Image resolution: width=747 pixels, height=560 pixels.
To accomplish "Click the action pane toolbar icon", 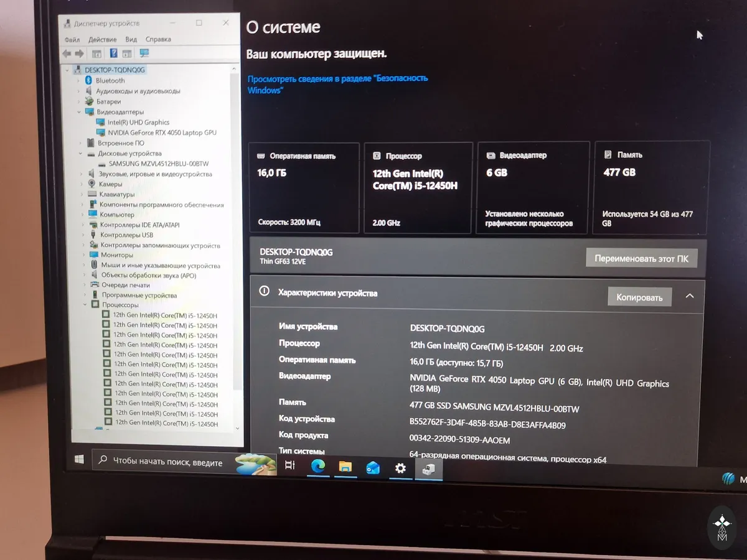I will point(127,54).
